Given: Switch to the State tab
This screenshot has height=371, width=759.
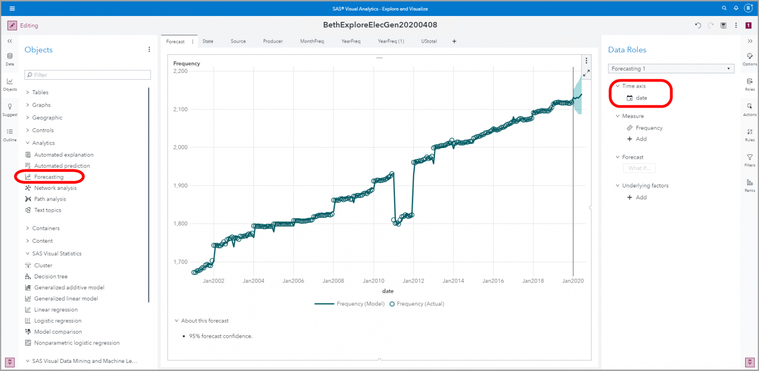Looking at the screenshot, I should coord(208,42).
